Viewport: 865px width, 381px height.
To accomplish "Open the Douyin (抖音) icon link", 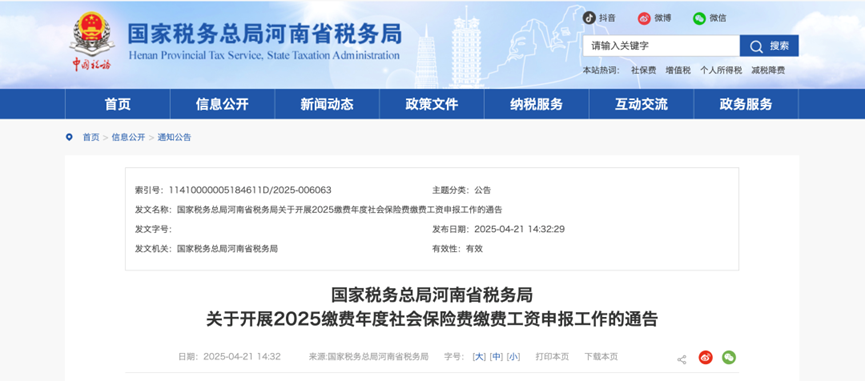I will coord(589,18).
